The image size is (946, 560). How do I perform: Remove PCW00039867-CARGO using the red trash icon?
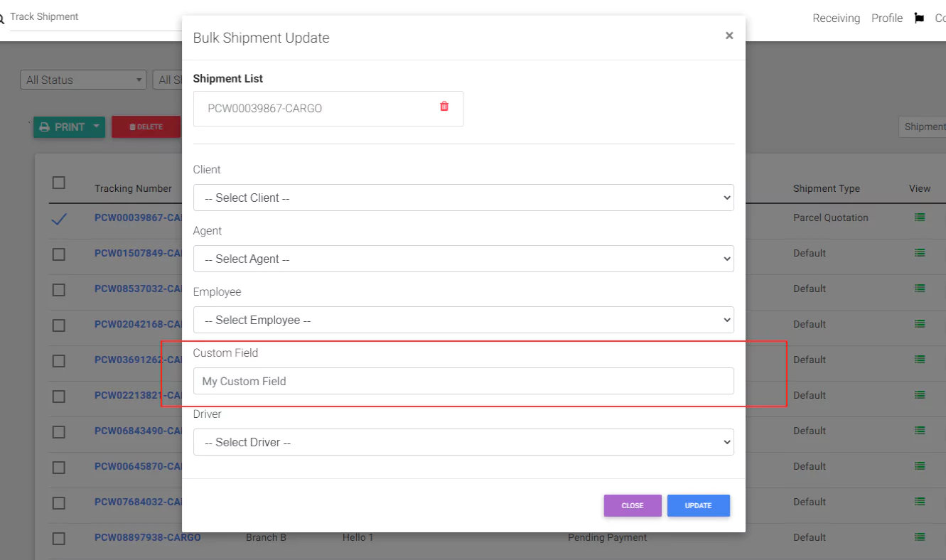coord(444,107)
